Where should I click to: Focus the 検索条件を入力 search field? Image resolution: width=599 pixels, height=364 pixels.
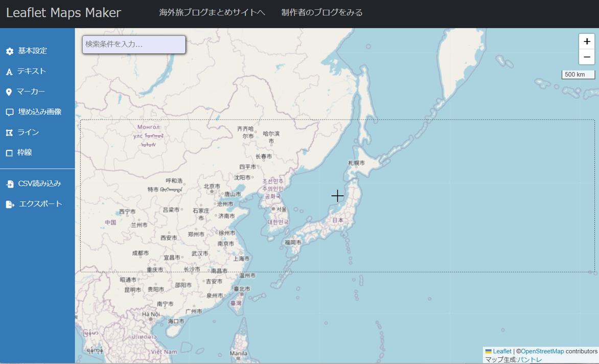pos(134,44)
